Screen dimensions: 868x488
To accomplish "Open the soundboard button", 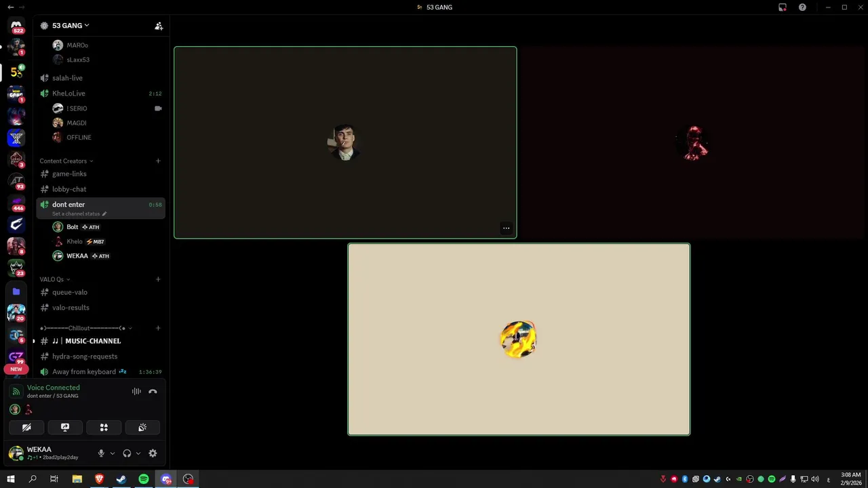I will 142,428.
